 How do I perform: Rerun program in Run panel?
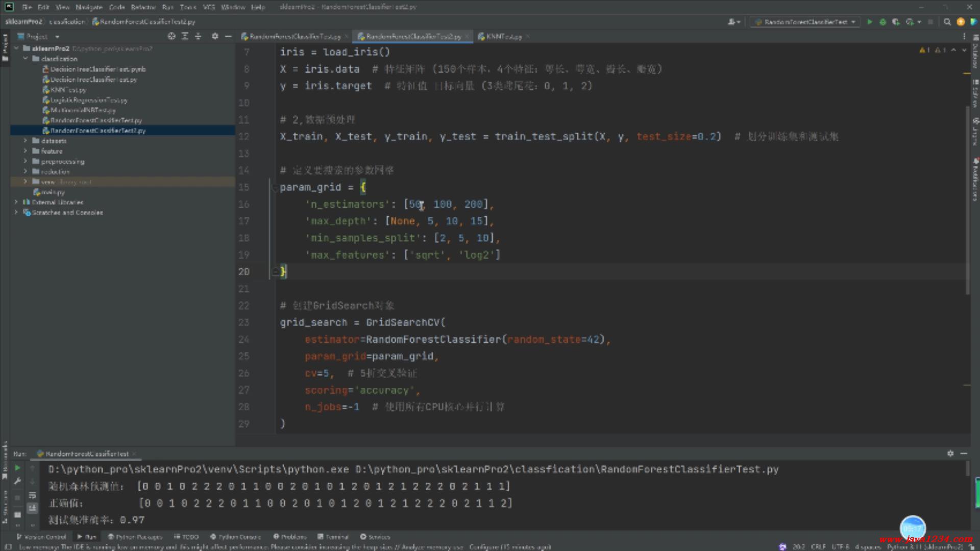(17, 468)
